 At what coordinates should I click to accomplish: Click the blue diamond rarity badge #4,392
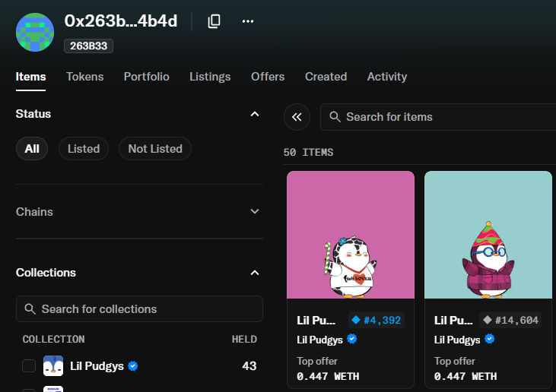point(376,320)
